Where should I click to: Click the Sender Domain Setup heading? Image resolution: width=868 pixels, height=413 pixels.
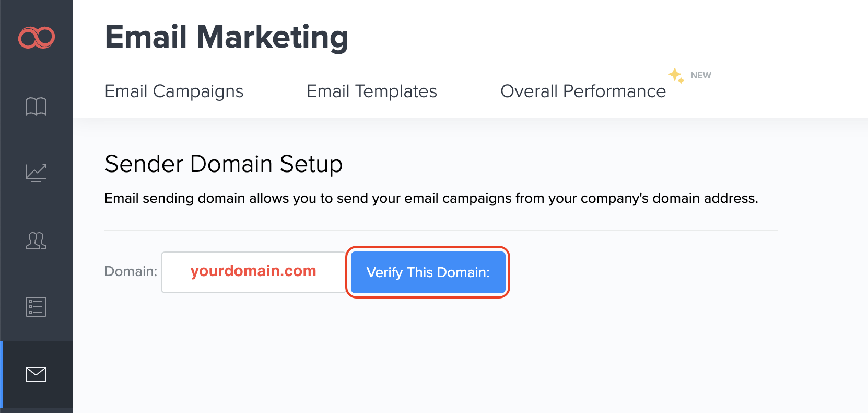click(x=224, y=164)
